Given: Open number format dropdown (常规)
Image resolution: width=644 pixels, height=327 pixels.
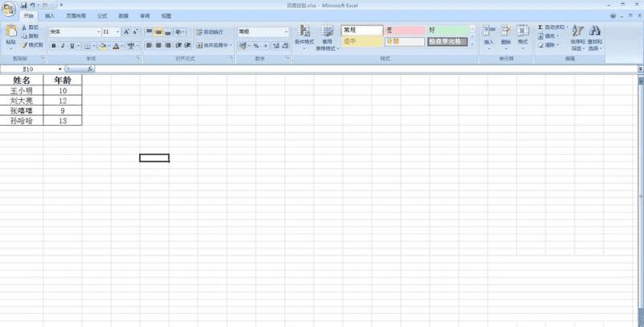Looking at the screenshot, I should (287, 31).
